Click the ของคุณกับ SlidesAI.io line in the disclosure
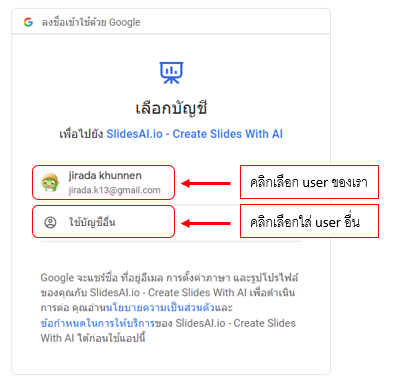Screen dimensions: 395x383 (x=168, y=292)
